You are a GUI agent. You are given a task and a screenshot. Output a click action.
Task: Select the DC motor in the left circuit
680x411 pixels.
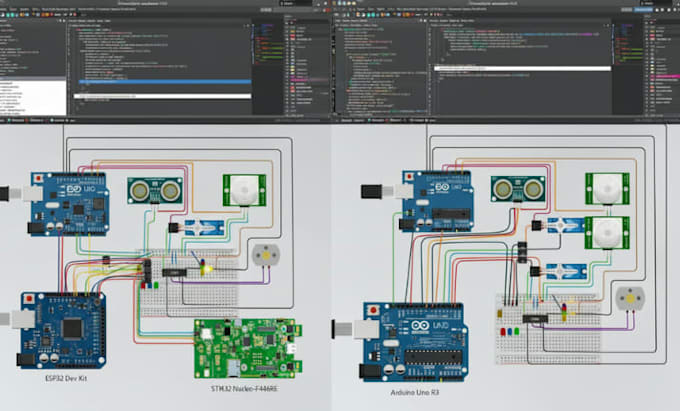(266, 255)
